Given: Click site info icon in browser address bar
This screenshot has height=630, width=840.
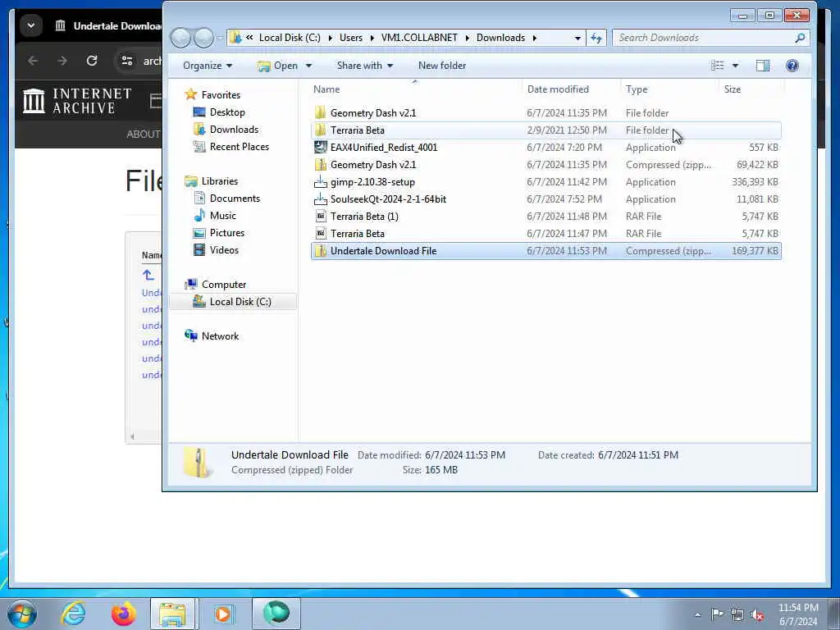Looking at the screenshot, I should coord(127,61).
